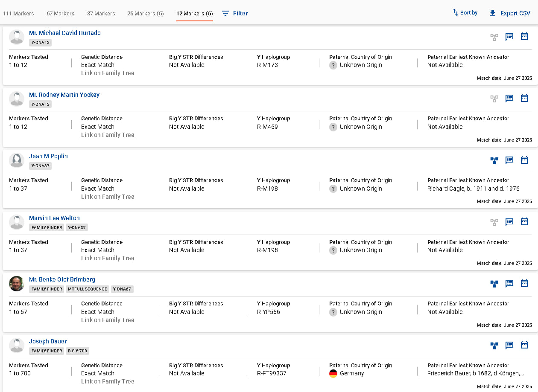Open calendar icon for Michael David Hurtado
The image size is (538, 392).
(524, 37)
